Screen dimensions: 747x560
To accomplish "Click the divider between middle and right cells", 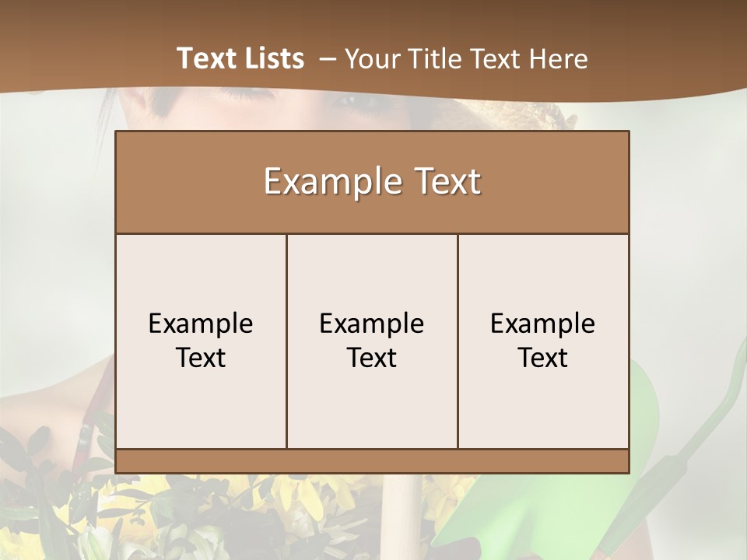I will tap(458, 341).
